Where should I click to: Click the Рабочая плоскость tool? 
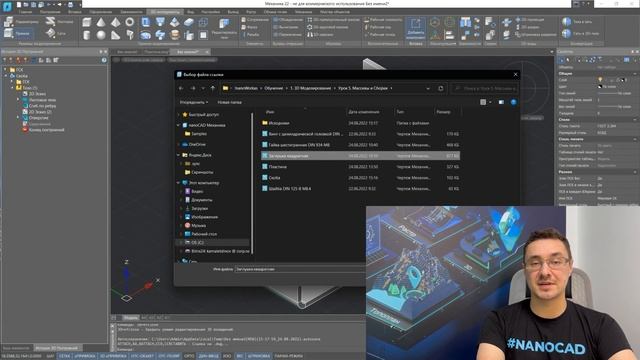coord(383,20)
